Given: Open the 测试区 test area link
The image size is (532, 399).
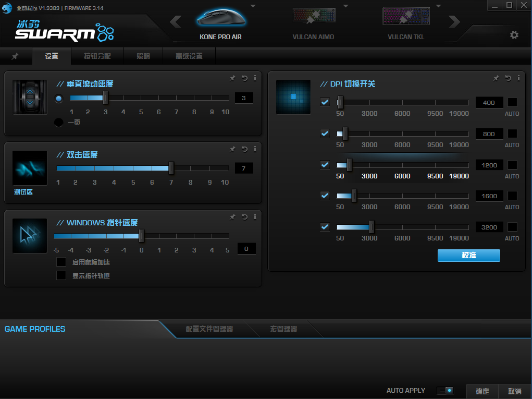Looking at the screenshot, I should click(23, 192).
